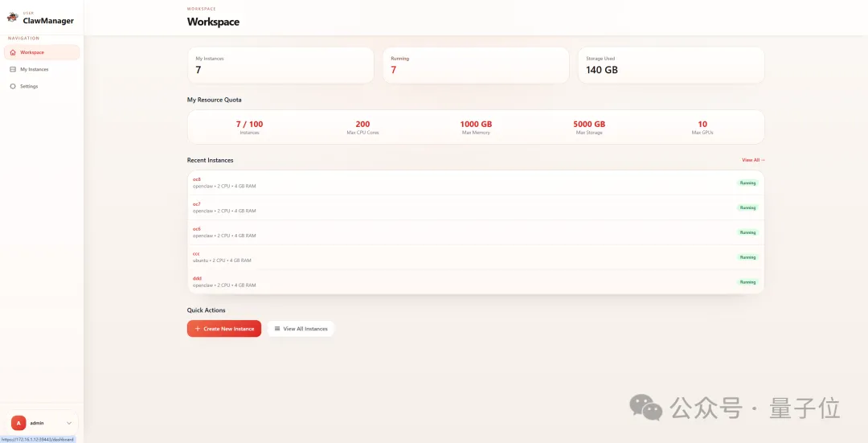Open the ddd instance entry
Screen dimensions: 868x443
pyautogui.click(x=197, y=278)
